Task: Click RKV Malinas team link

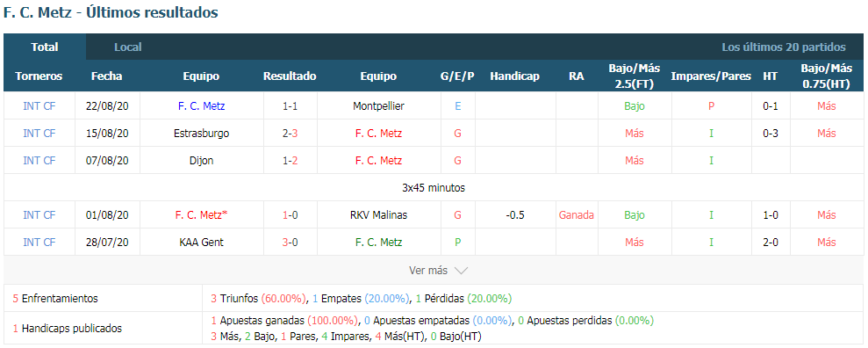Action: click(378, 215)
